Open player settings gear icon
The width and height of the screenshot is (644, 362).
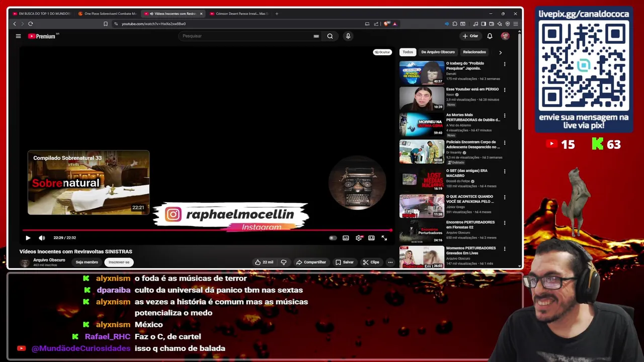click(x=359, y=238)
